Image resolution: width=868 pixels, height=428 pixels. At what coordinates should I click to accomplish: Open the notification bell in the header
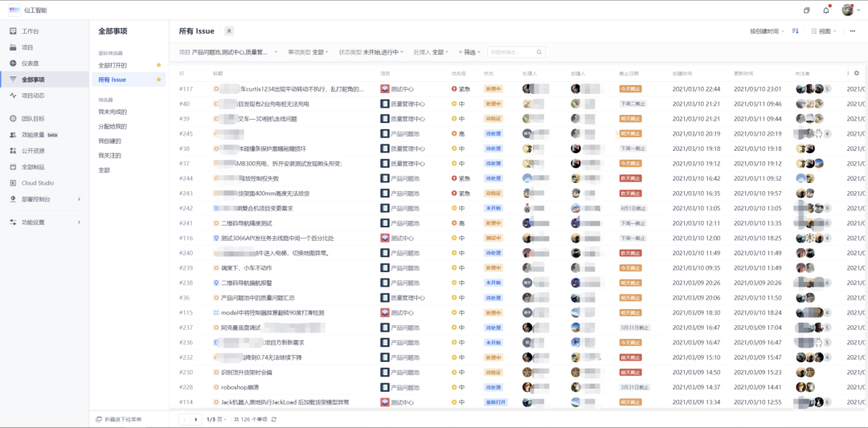pos(825,10)
